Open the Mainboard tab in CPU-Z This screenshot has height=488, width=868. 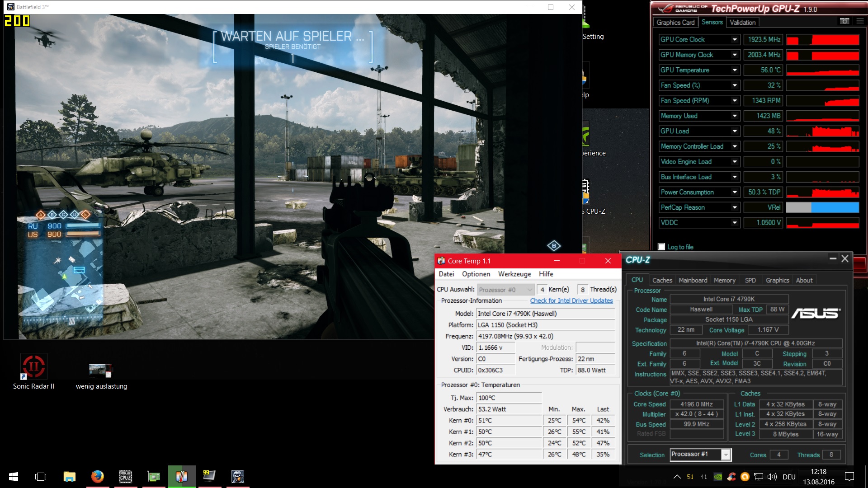tap(693, 280)
